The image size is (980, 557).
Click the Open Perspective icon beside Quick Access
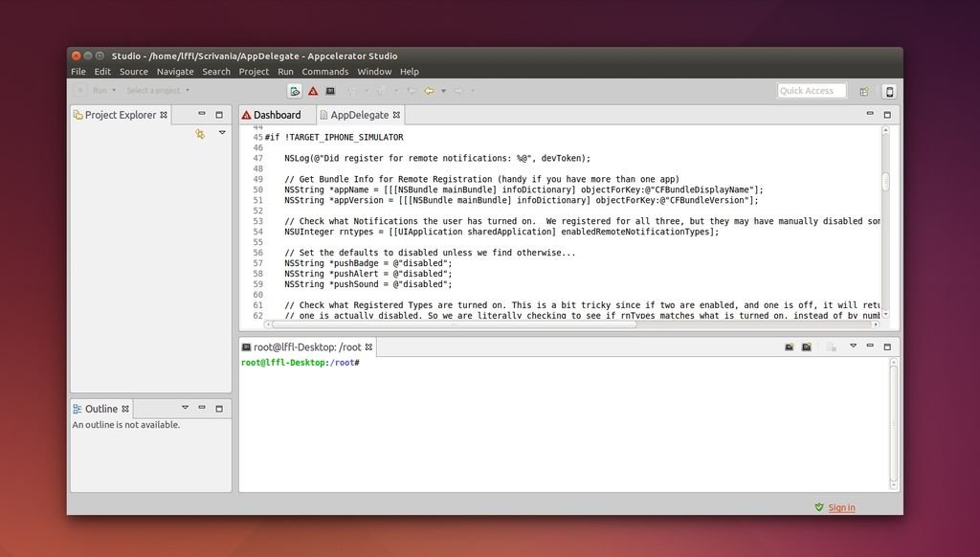pyautogui.click(x=864, y=91)
